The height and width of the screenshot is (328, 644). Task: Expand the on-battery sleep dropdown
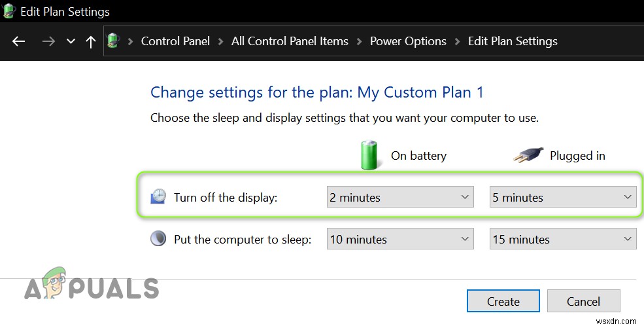tap(400, 239)
